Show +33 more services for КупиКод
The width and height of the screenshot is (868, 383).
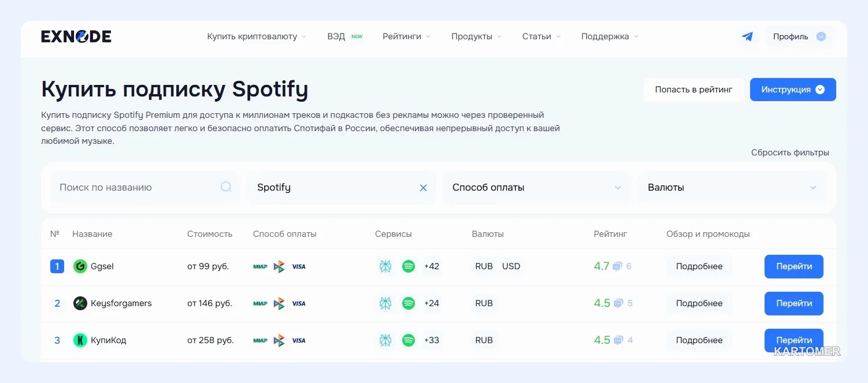pyautogui.click(x=432, y=340)
